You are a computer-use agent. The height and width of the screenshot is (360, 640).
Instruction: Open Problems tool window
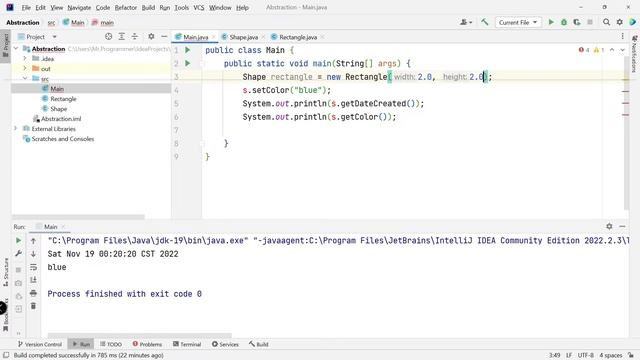[147, 344]
